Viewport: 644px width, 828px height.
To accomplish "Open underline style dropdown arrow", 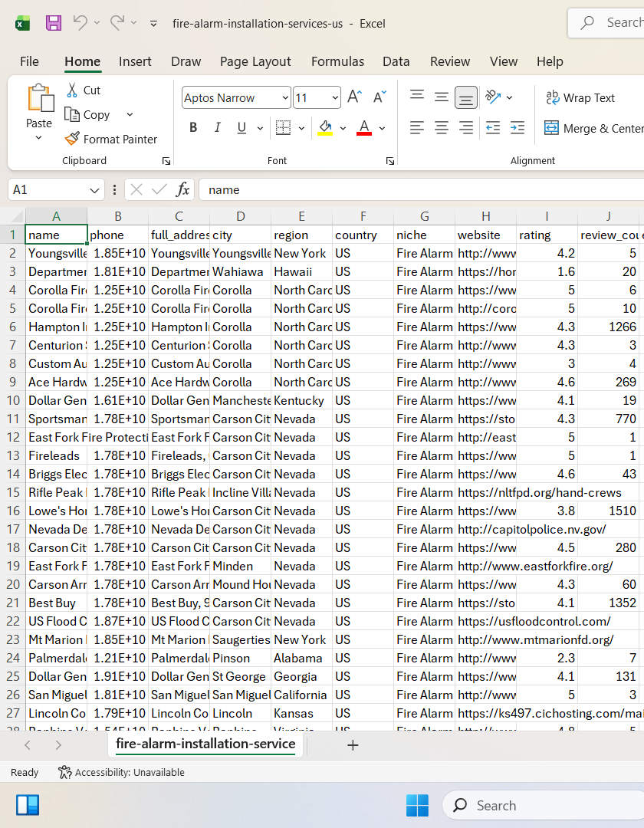I will coord(260,128).
